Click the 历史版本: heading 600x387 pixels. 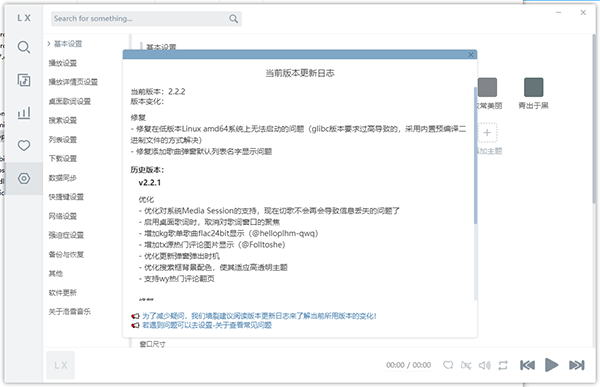pyautogui.click(x=147, y=170)
